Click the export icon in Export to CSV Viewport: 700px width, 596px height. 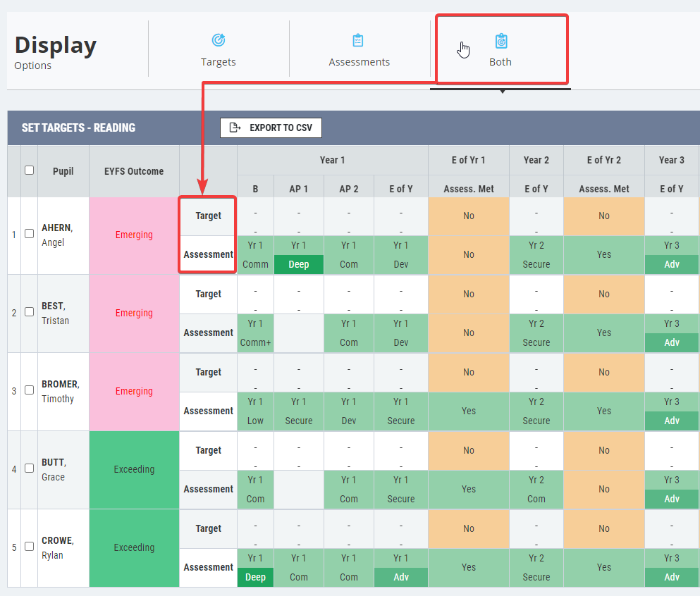pyautogui.click(x=235, y=128)
